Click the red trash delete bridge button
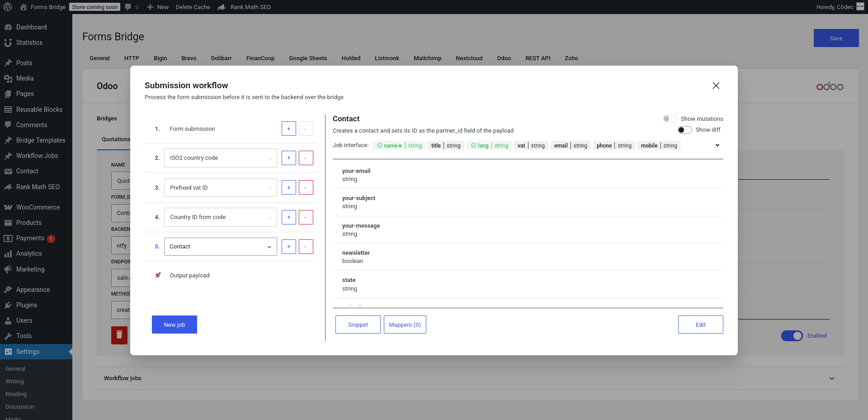Screen dimensions: 868x420 click(119, 335)
